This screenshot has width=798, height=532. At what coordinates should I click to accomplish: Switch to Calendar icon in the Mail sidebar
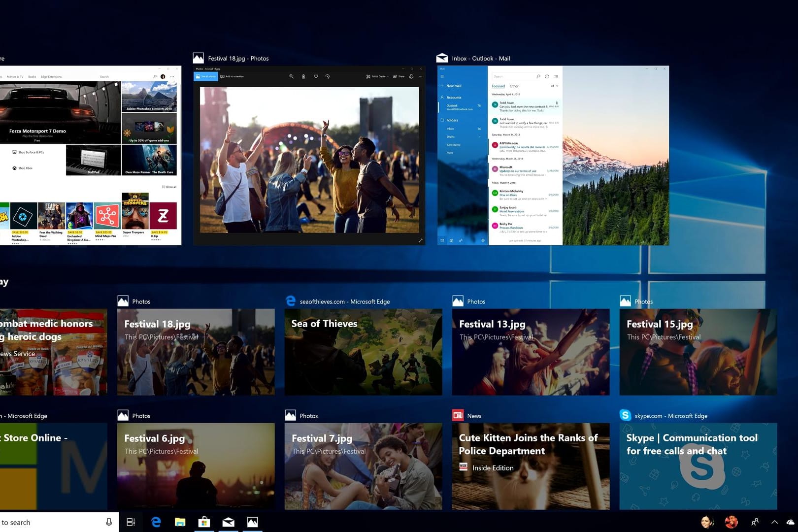tap(451, 240)
